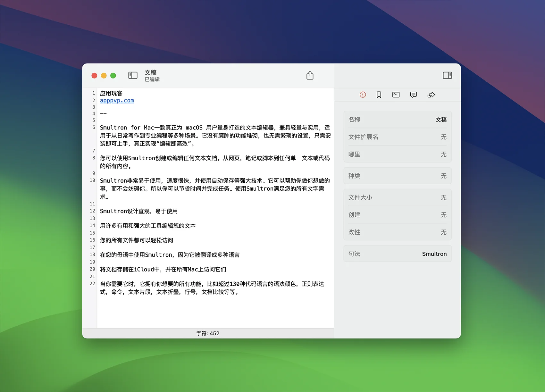
Task: Click the 已编辑 status under the title
Action: click(x=152, y=79)
